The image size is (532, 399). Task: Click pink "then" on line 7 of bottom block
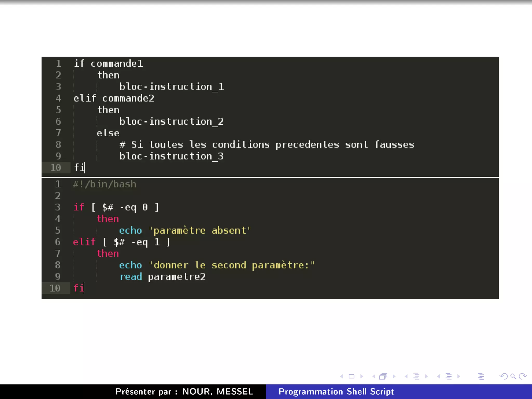tap(108, 254)
